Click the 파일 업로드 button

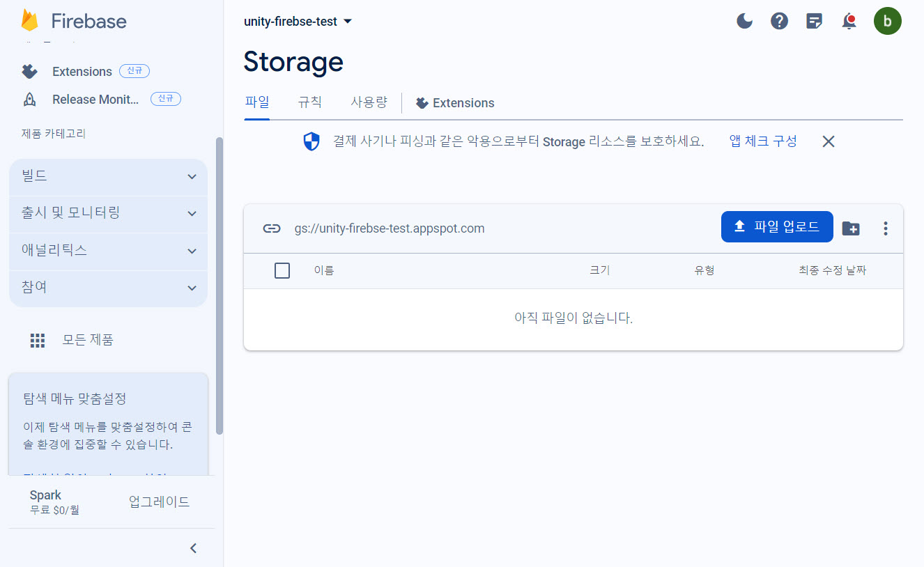[777, 226]
